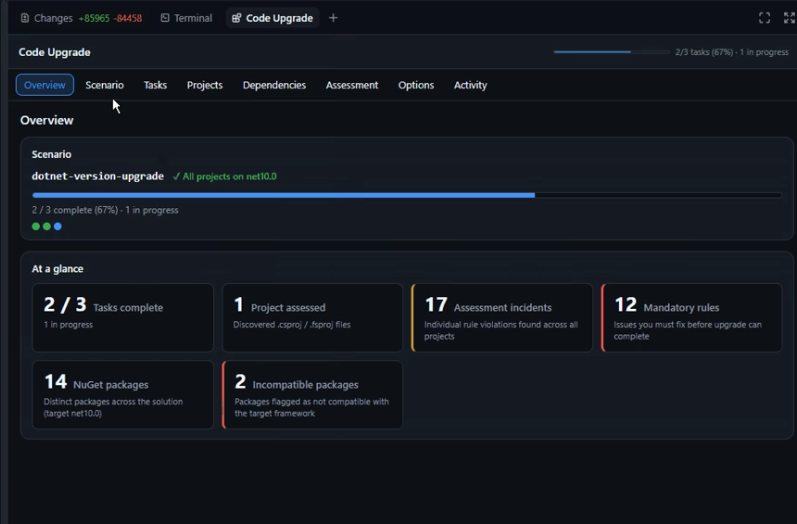This screenshot has width=797, height=524.
Task: Click the second green task status dot
Action: point(47,227)
